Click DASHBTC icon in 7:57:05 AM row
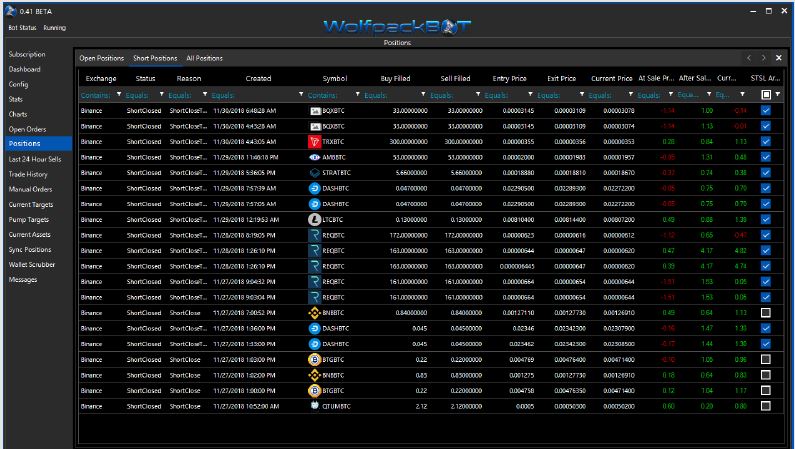 [x=314, y=204]
